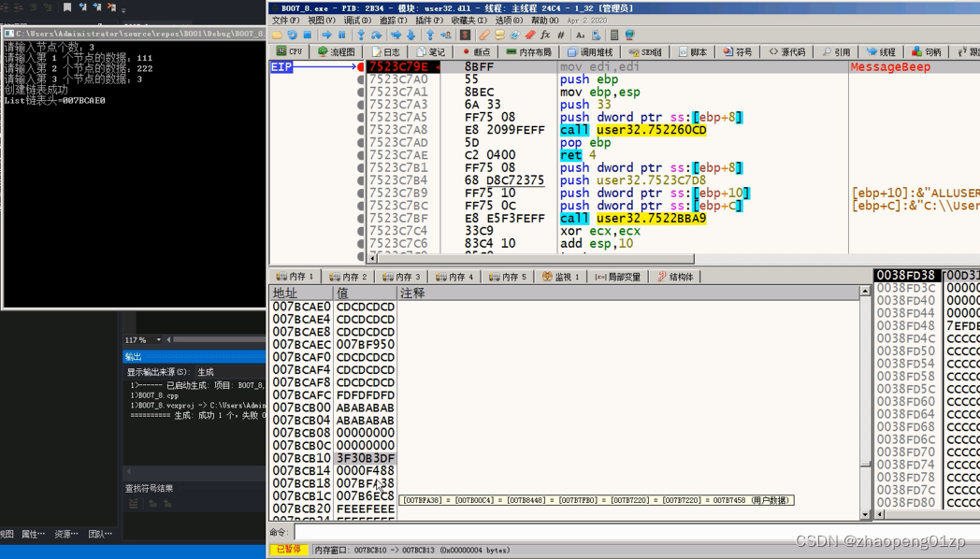
Task: Open the 显示输出来源 生成 dropdown
Action: [x=231, y=372]
